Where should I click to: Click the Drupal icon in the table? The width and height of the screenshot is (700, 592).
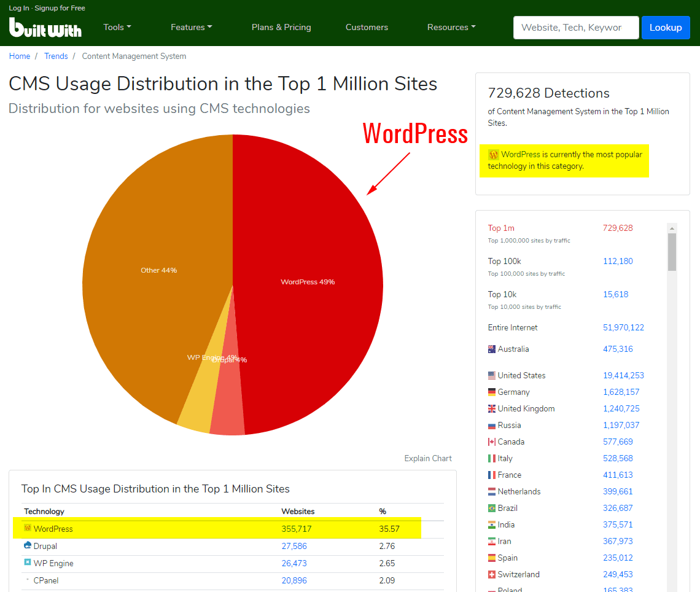click(28, 545)
